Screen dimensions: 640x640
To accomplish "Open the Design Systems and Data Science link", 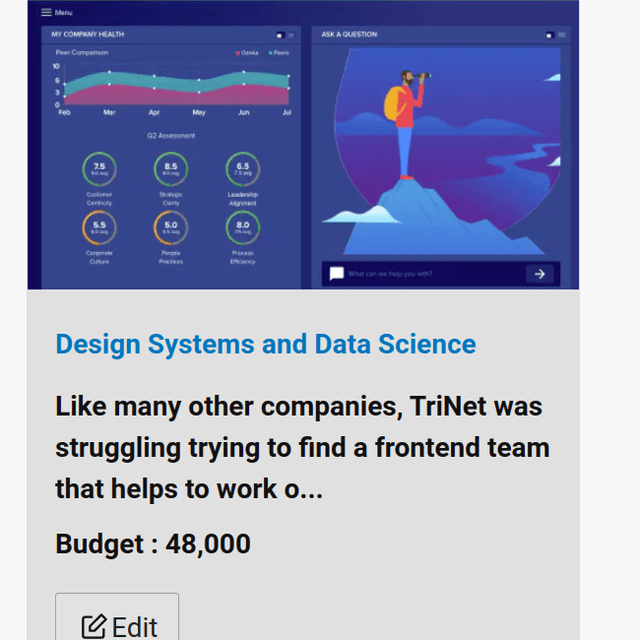I will [266, 345].
